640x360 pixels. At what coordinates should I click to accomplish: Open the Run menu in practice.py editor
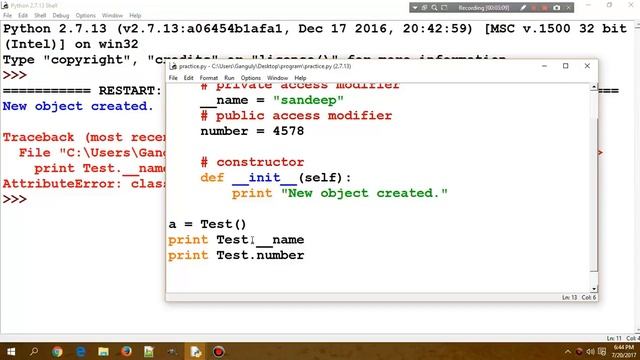229,78
